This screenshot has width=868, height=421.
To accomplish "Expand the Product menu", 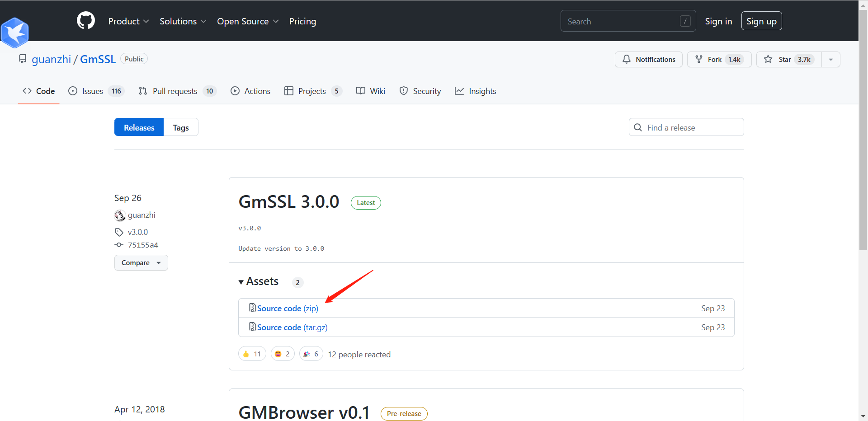I will [128, 21].
